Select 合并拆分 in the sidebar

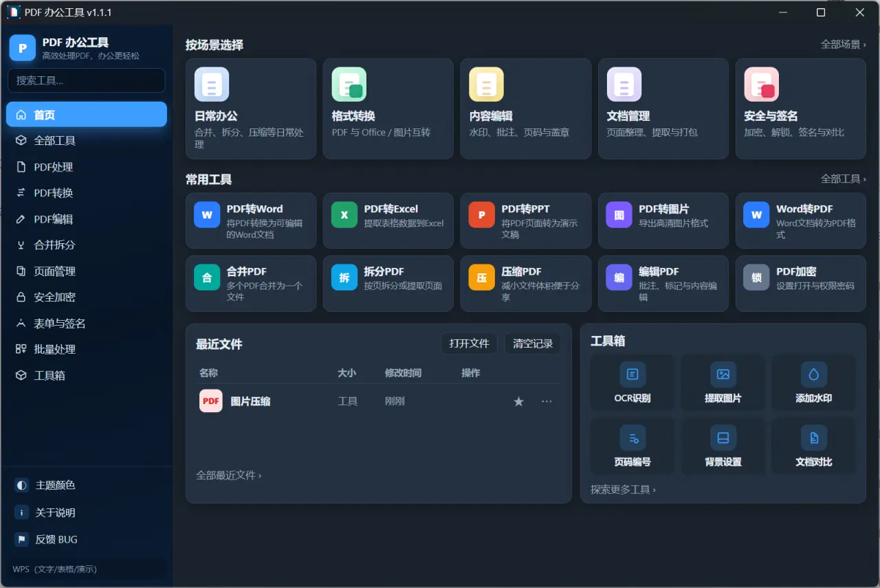(87, 245)
